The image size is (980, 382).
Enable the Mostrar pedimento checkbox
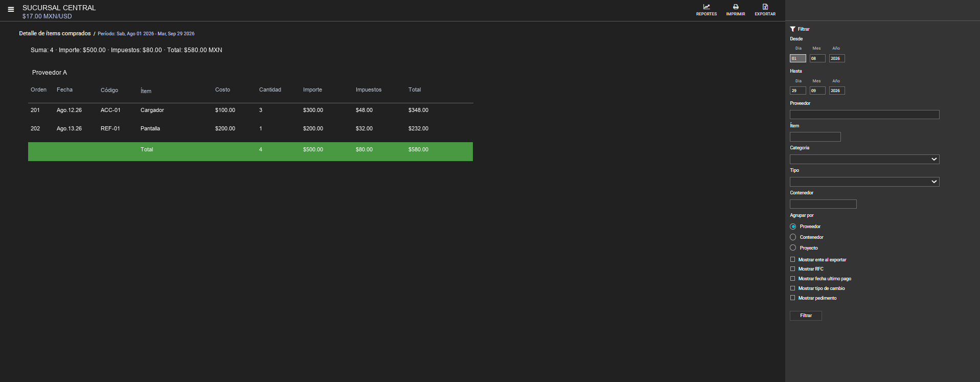793,298
